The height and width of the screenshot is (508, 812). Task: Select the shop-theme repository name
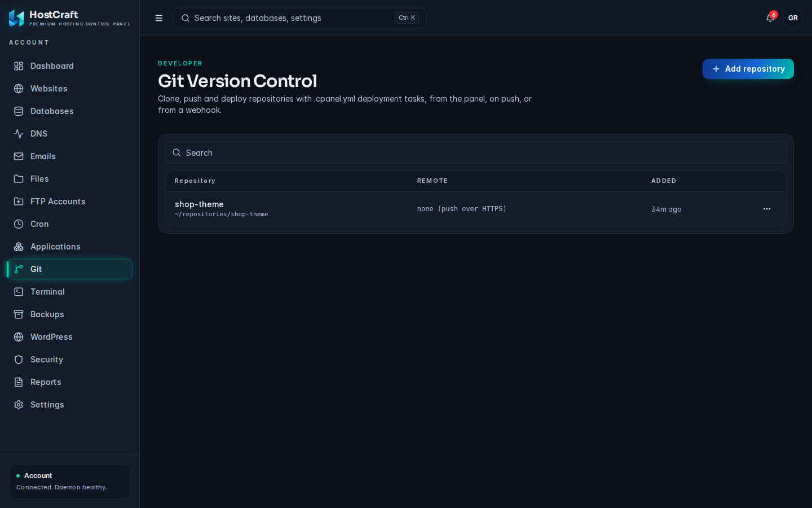(199, 204)
